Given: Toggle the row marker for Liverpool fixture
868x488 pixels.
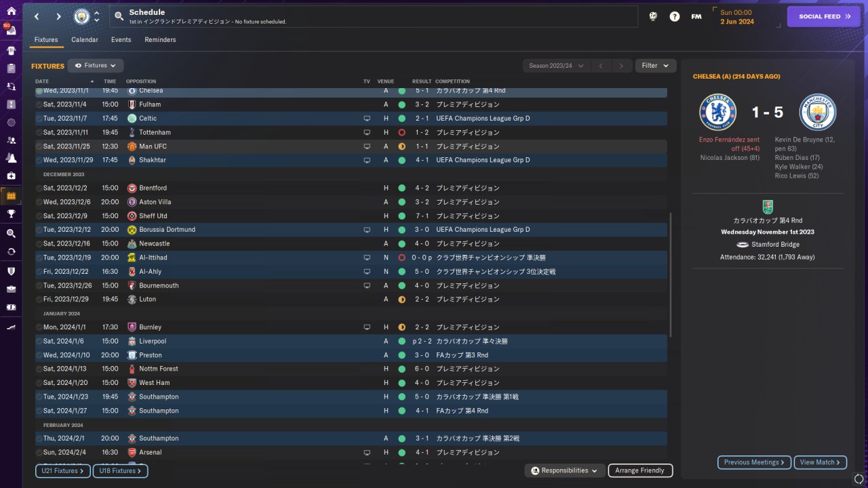Looking at the screenshot, I should [x=39, y=341].
